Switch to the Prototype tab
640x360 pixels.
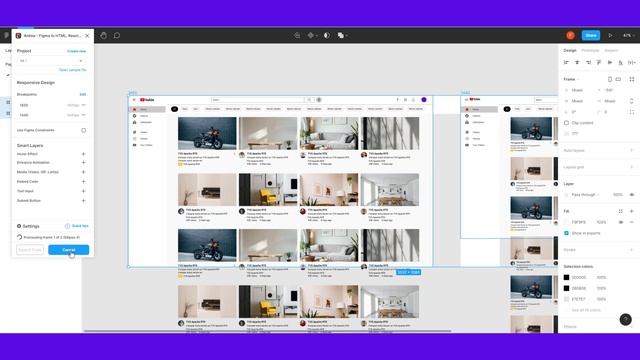590,50
